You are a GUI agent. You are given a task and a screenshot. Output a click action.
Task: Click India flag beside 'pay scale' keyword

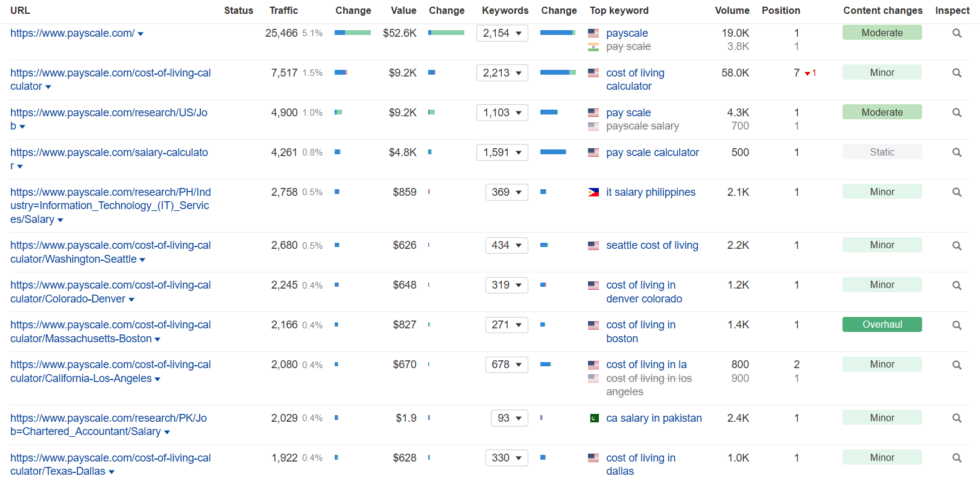pyautogui.click(x=593, y=47)
